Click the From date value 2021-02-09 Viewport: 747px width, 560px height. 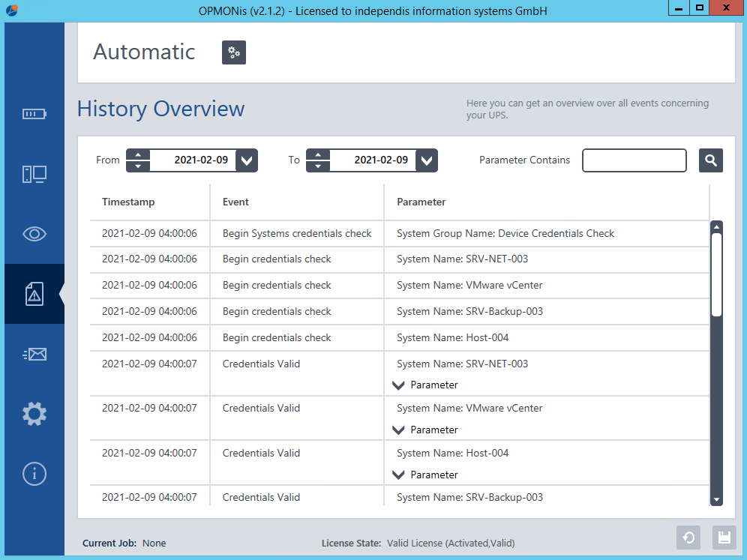(201, 160)
